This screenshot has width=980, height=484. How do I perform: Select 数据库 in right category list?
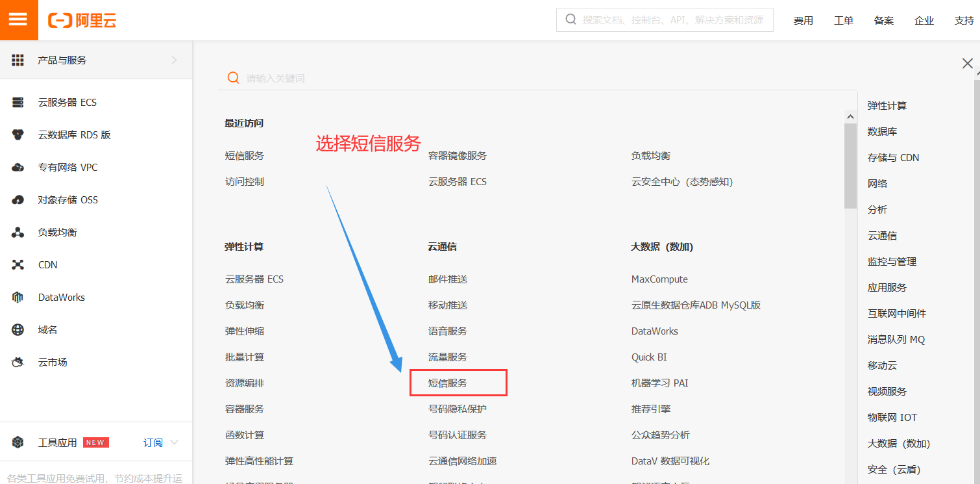[883, 131]
